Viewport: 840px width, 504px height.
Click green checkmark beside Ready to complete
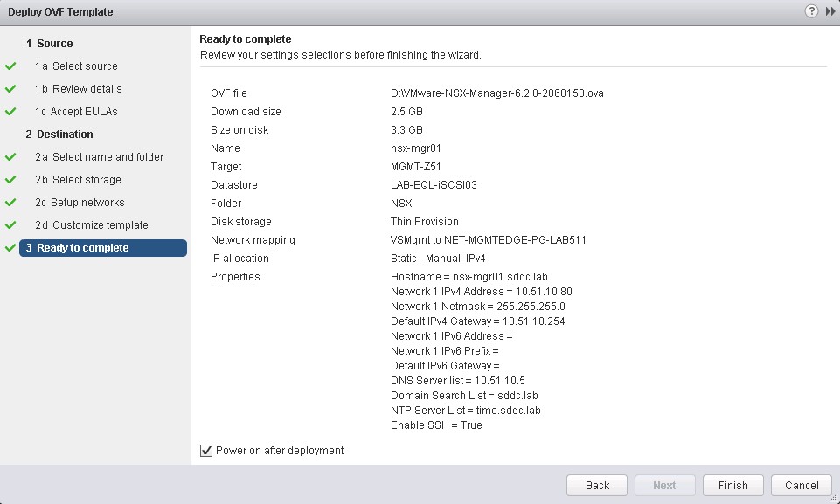(10, 248)
